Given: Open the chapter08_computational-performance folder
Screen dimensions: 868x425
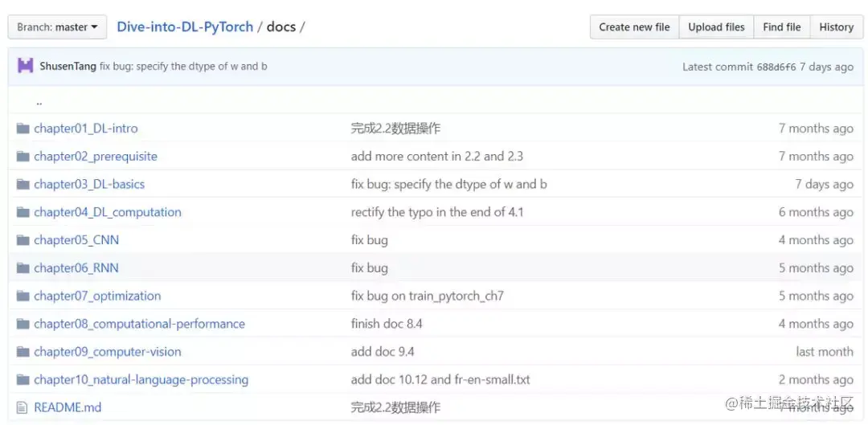Looking at the screenshot, I should (x=140, y=324).
